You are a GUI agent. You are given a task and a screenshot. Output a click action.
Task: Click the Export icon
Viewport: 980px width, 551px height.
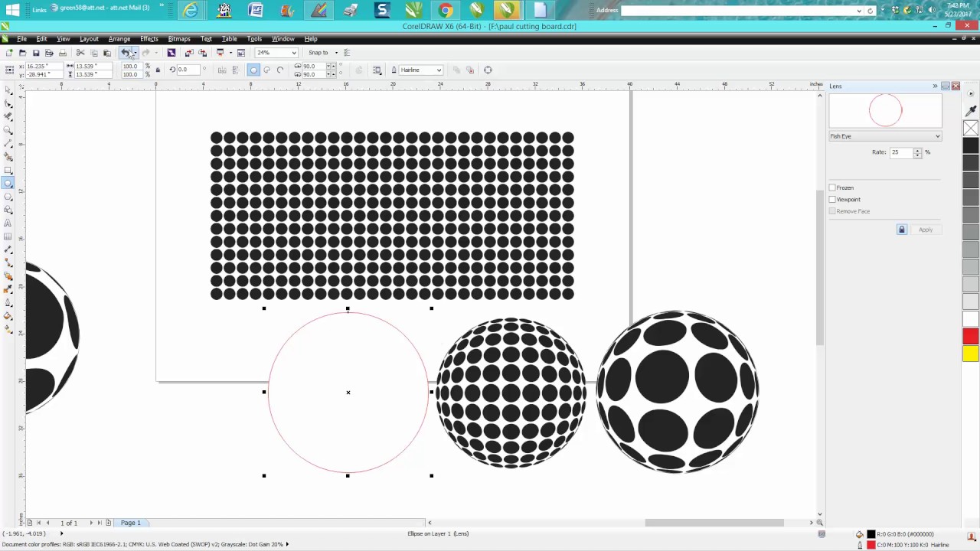(x=202, y=53)
